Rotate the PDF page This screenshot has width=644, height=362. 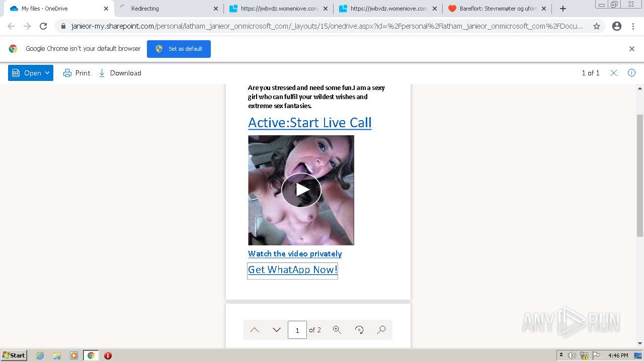359,330
